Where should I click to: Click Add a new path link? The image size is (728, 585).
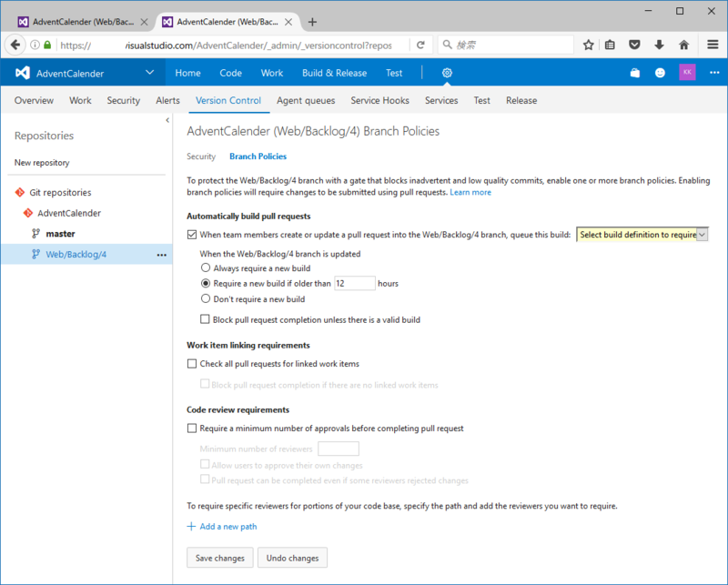[x=228, y=527]
